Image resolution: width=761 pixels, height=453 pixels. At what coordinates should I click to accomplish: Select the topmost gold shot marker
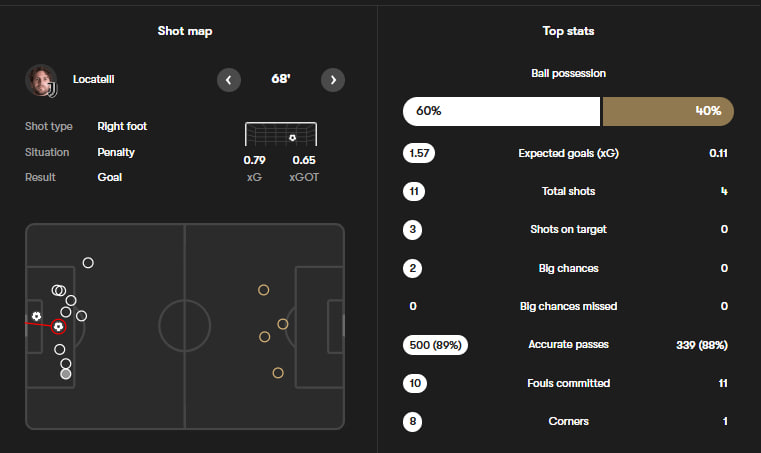pos(263,290)
